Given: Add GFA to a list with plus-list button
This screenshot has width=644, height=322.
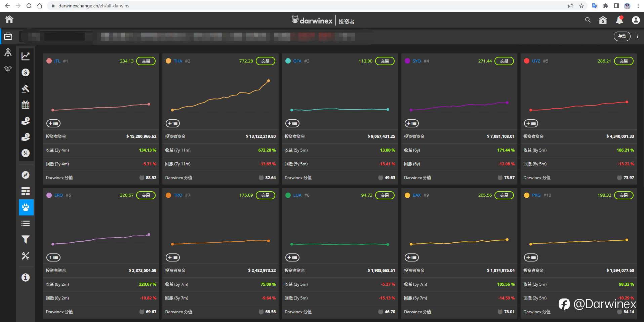Looking at the screenshot, I should [292, 123].
